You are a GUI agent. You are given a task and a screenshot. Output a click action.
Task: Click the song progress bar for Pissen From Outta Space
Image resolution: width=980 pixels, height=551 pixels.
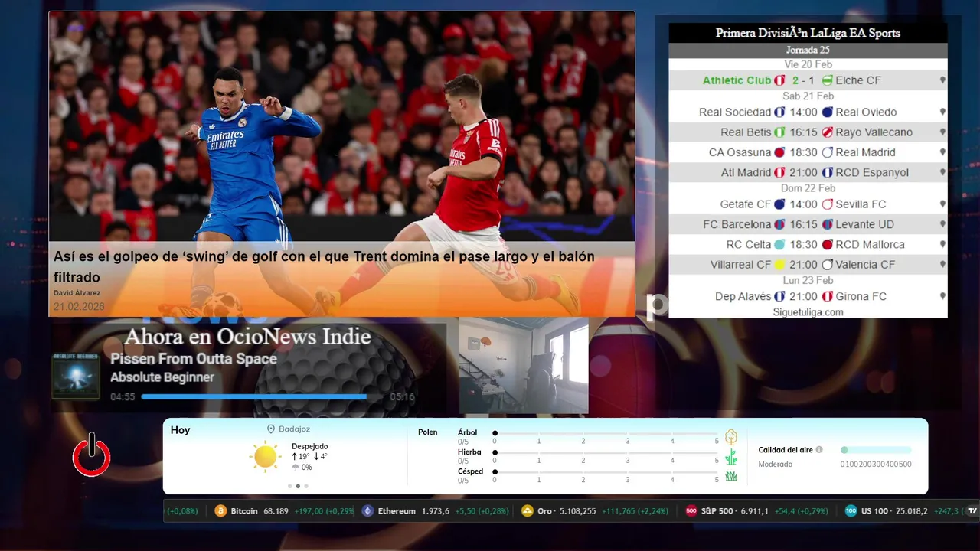point(262,396)
